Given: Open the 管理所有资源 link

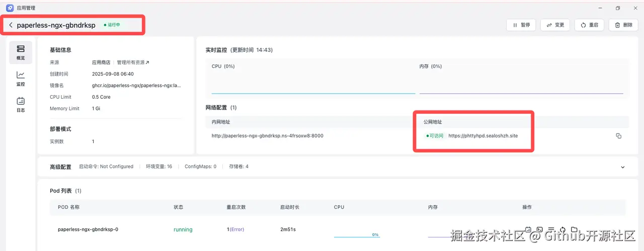Looking at the screenshot, I should pos(133,62).
